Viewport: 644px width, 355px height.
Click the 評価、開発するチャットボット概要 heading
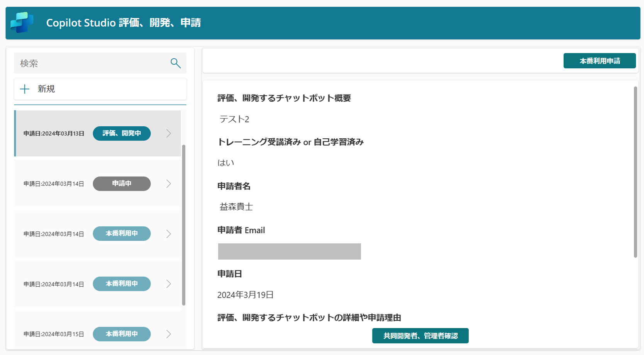(284, 98)
